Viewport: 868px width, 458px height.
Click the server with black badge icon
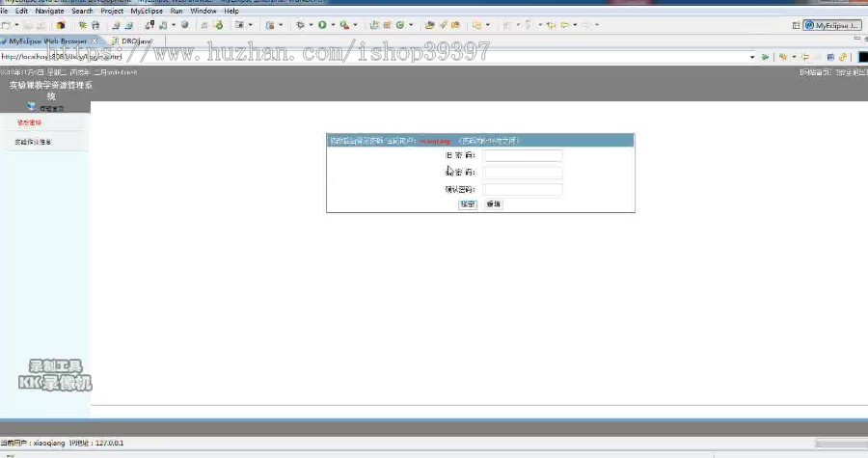[x=149, y=25]
